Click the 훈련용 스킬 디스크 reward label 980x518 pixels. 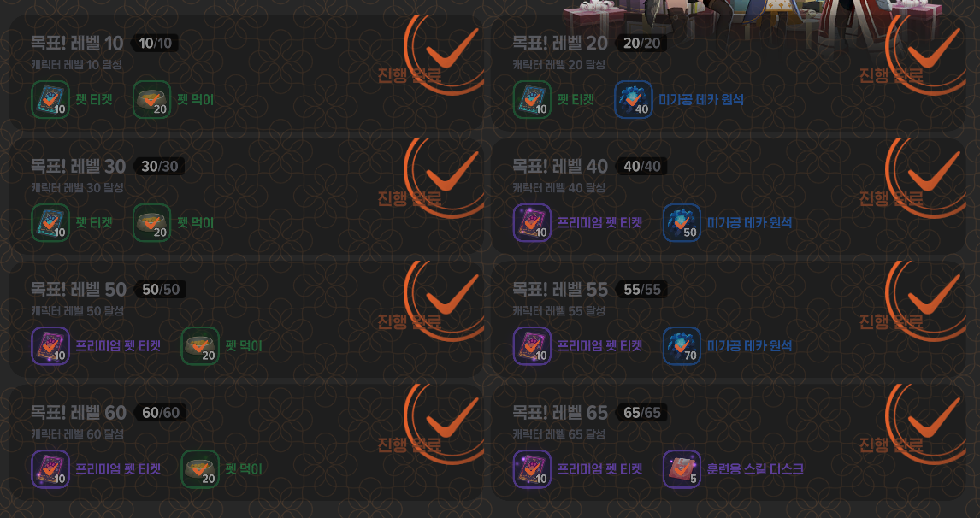click(x=755, y=468)
